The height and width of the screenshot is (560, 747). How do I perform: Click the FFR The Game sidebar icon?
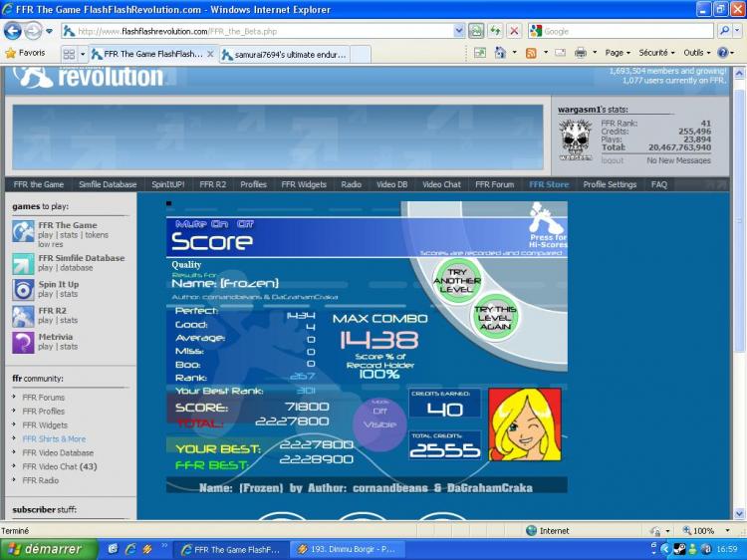click(x=23, y=231)
